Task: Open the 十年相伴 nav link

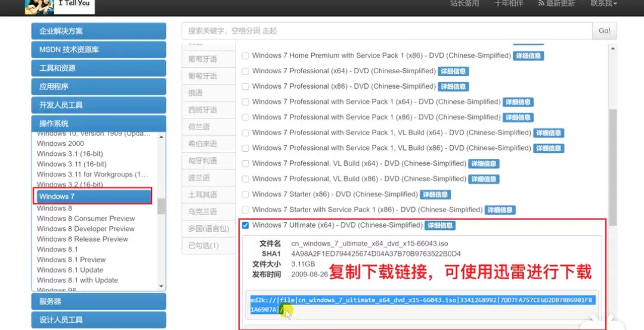Action: (x=509, y=4)
